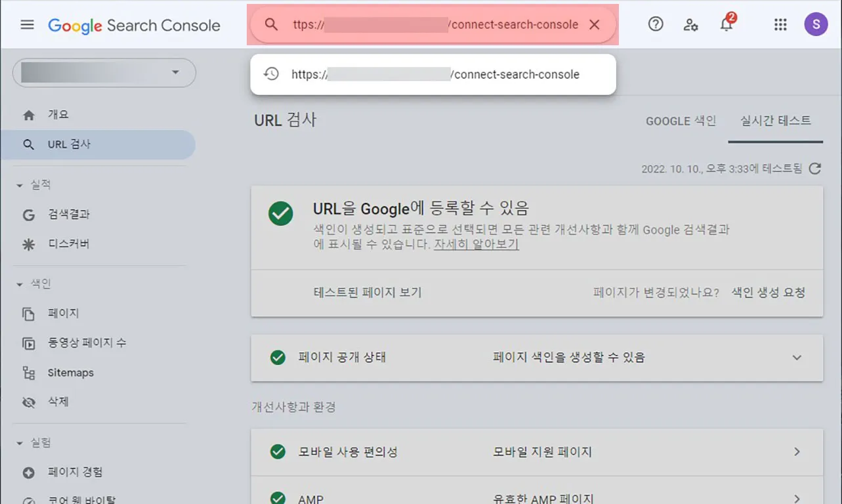The height and width of the screenshot is (504, 842).
Task: Click 색인 생성 요청
Action: click(x=768, y=293)
